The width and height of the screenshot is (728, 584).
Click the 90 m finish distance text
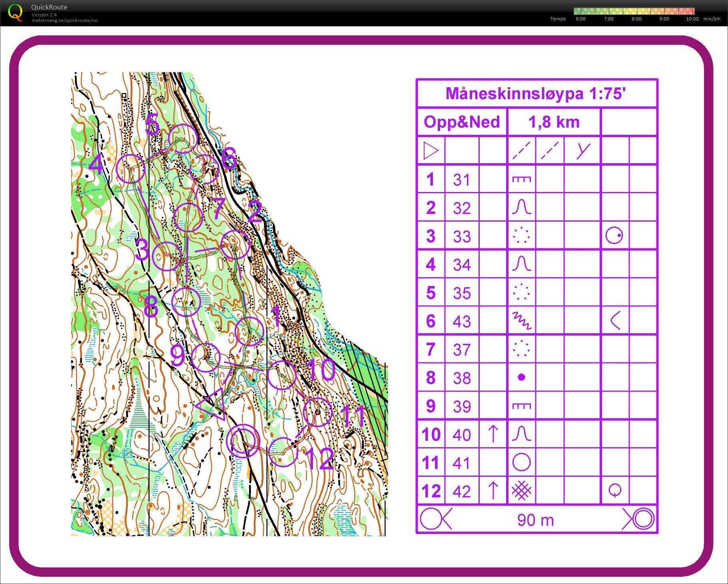tap(535, 520)
